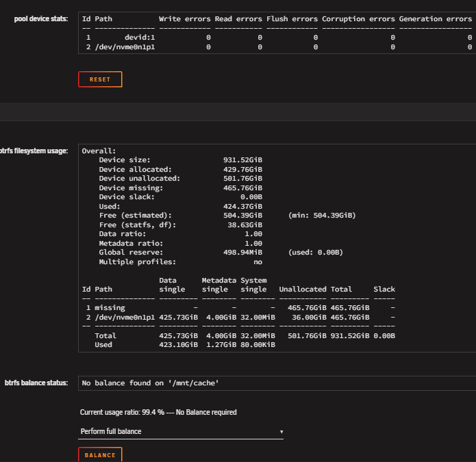Select the /dev/nvme0n1p1 row in device stats
This screenshot has height=462, width=476.
(277, 47)
